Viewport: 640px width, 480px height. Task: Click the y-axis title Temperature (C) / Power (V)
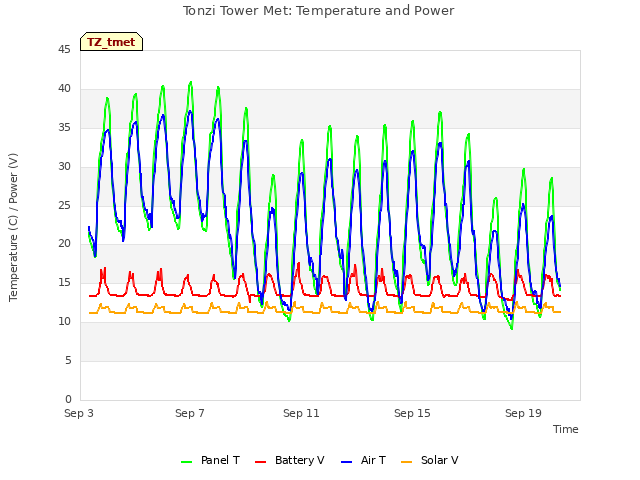[x=13, y=227]
